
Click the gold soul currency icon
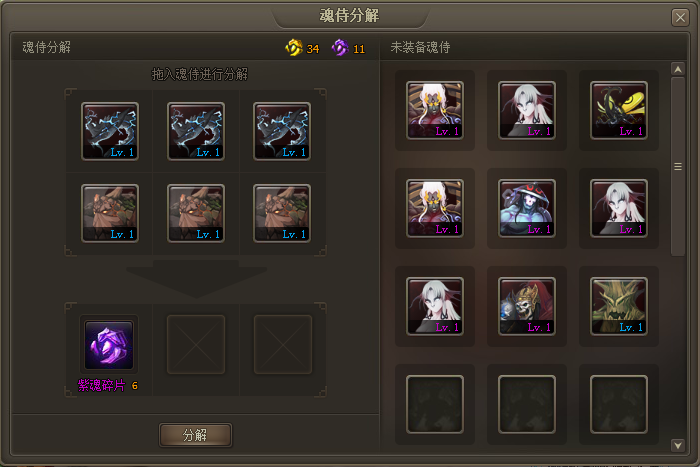tap(294, 48)
